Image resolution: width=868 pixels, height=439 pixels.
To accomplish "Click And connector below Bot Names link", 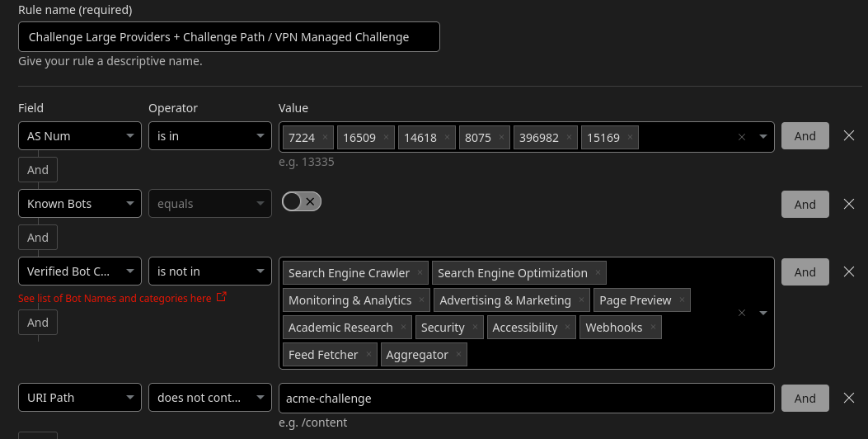I will click(38, 323).
